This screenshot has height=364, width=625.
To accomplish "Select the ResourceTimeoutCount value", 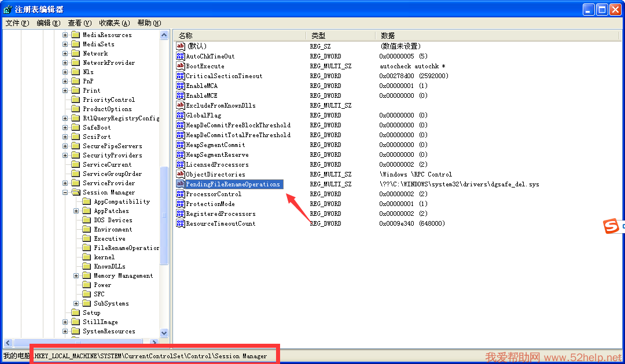I will pyautogui.click(x=220, y=223).
